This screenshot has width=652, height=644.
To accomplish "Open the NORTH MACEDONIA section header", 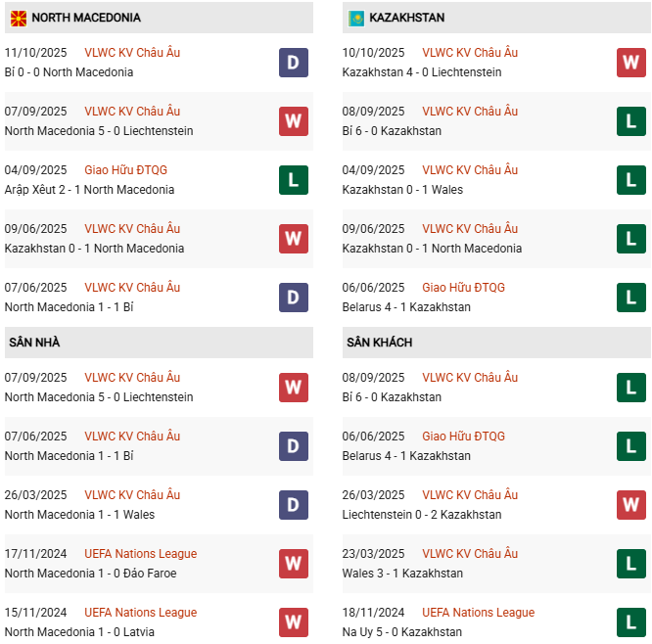I will pos(86,18).
